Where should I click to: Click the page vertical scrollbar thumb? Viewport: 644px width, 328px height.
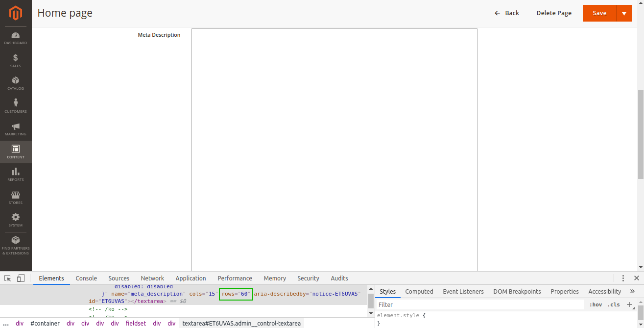click(x=641, y=135)
